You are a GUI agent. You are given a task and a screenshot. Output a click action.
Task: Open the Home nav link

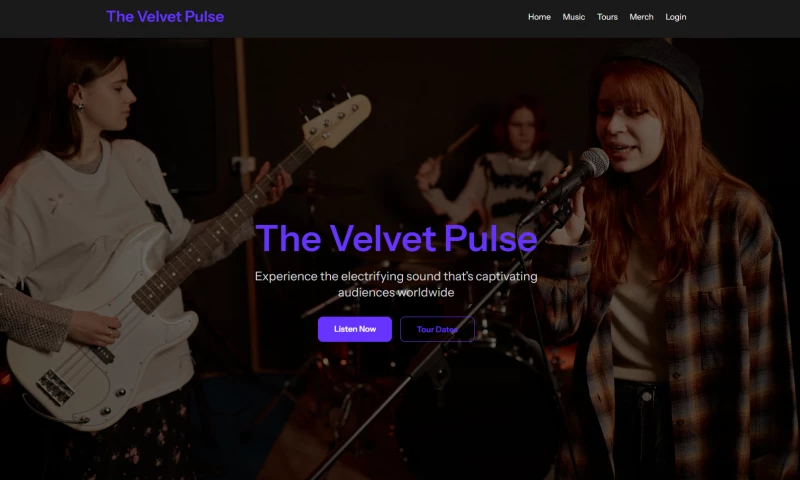point(539,17)
